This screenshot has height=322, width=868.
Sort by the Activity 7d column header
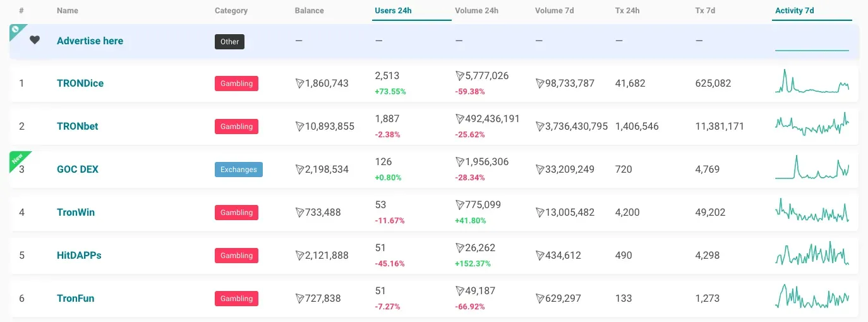tap(795, 11)
